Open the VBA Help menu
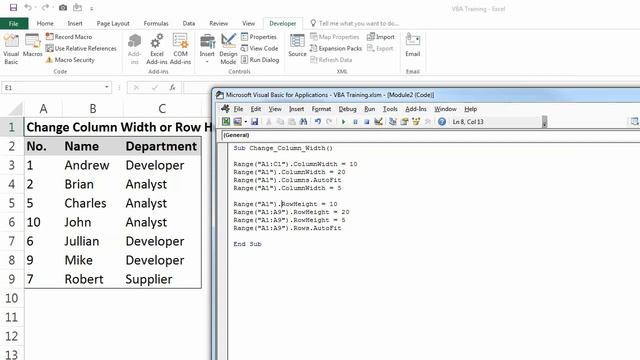The image size is (640, 360). click(470, 109)
